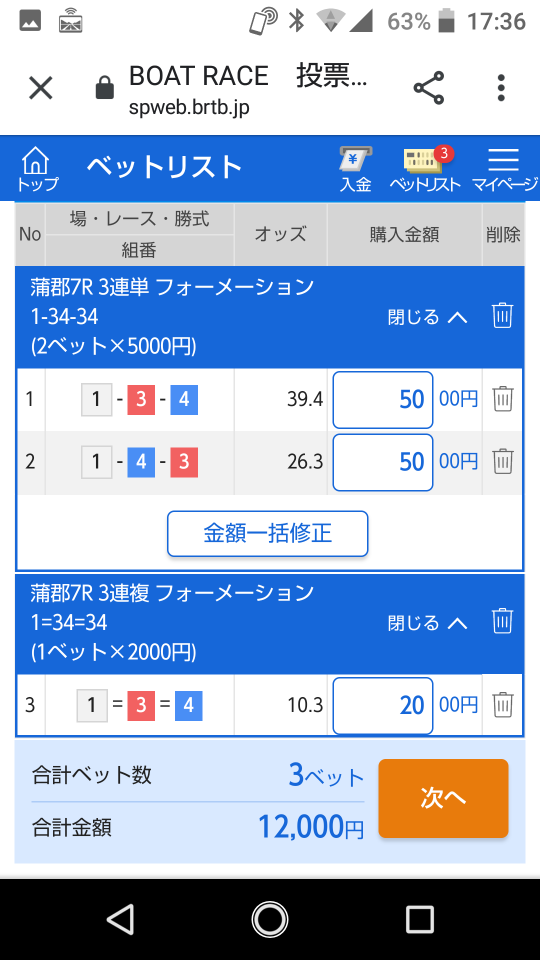
Task: Collapse the 3連複 section with 閉じる
Action: point(427,623)
